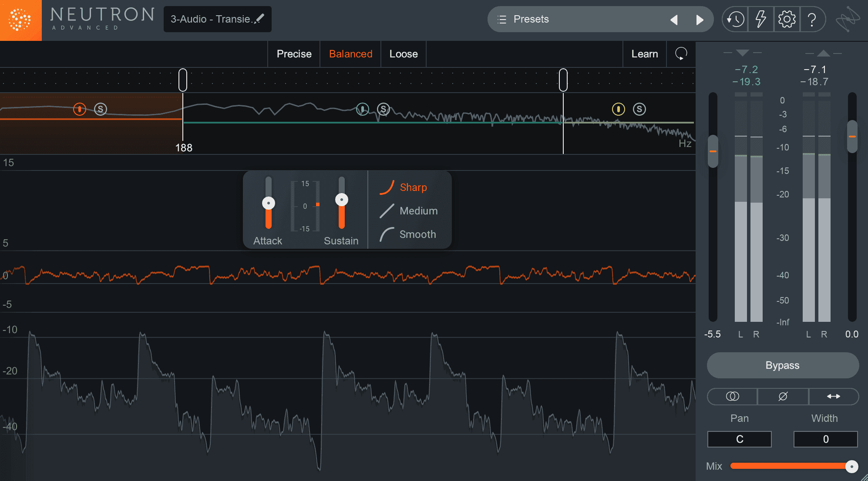Click the Sustain slider handle
The height and width of the screenshot is (481, 868).
342,200
